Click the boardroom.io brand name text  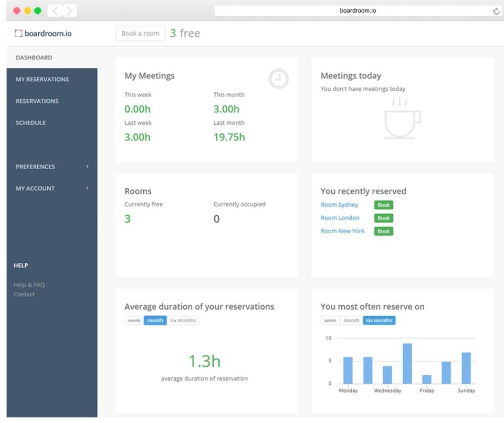coord(48,34)
